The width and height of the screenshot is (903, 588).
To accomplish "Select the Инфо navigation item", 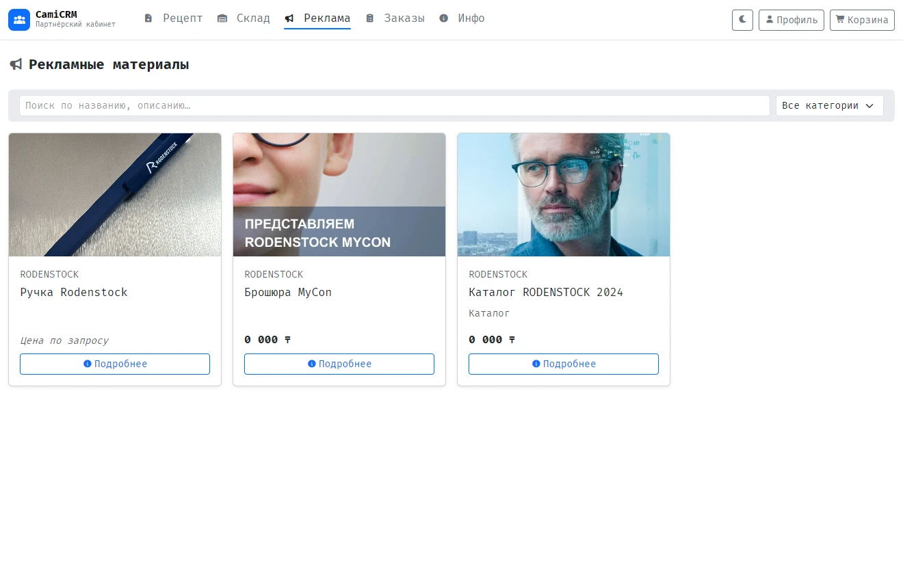I will (462, 18).
